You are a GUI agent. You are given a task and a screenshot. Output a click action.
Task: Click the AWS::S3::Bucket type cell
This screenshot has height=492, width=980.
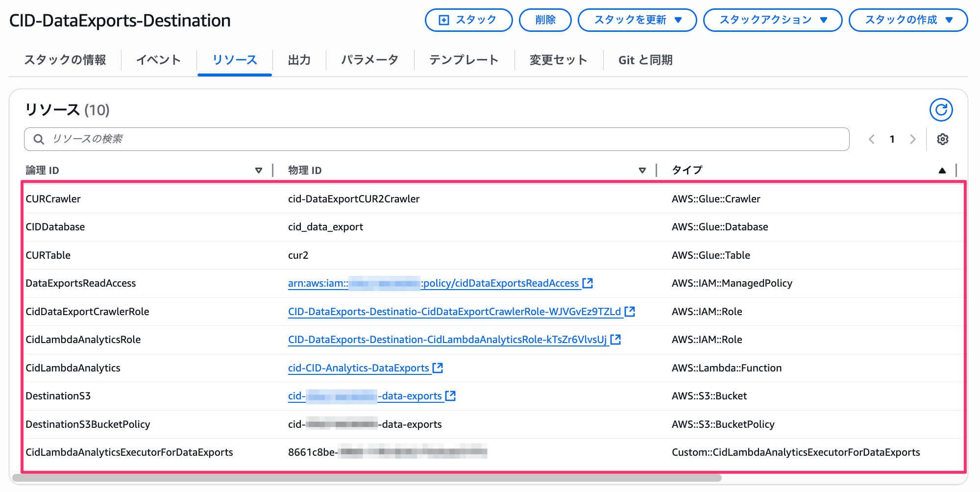tap(709, 396)
